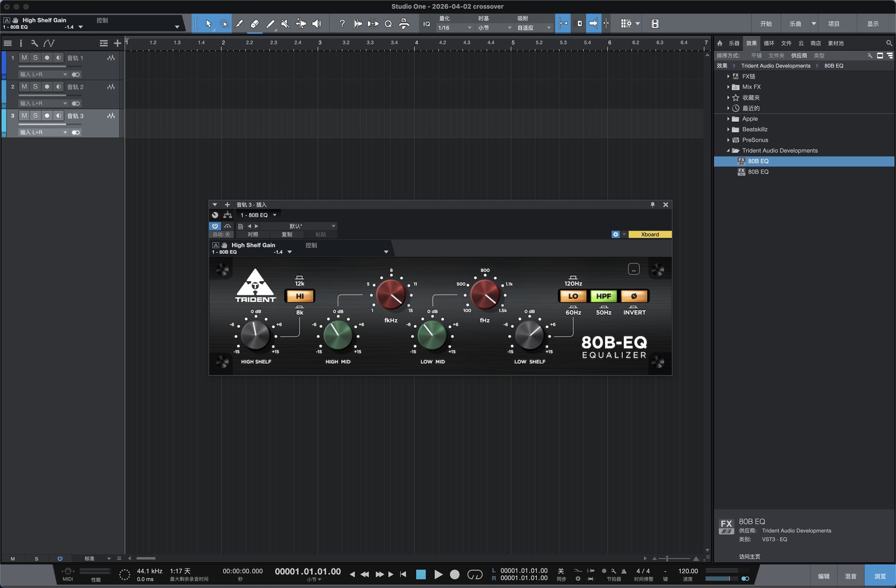Select the Bend tool

click(301, 24)
